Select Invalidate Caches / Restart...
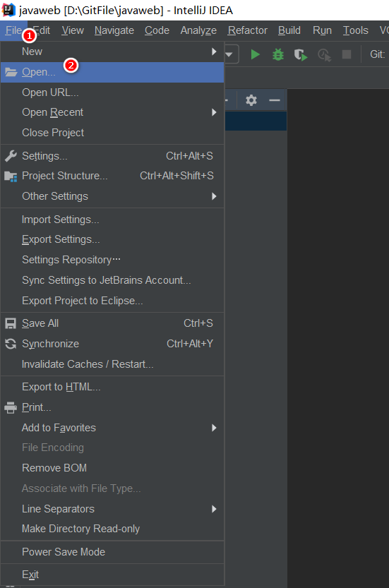The image size is (389, 588). tap(112, 364)
